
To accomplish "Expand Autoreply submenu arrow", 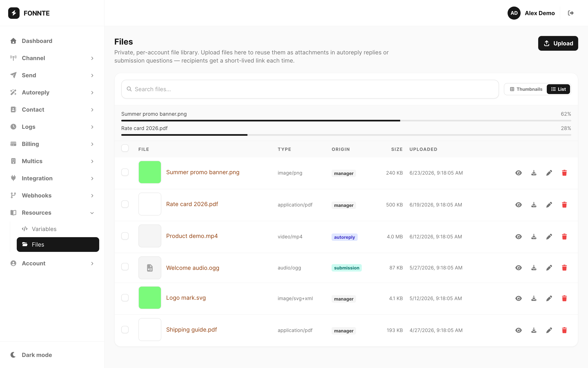I will (x=92, y=92).
